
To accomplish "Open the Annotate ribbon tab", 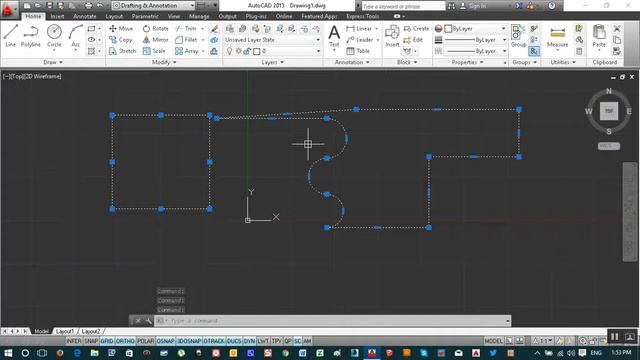I will click(84, 16).
